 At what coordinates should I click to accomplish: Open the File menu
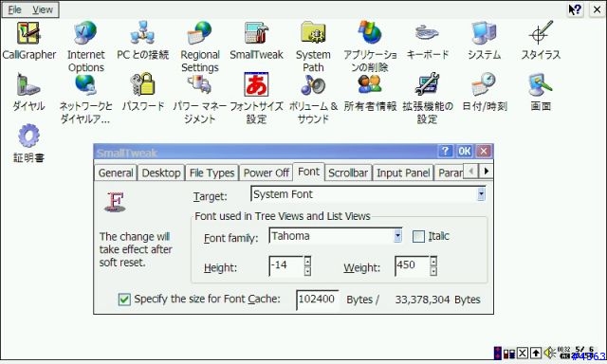click(15, 9)
